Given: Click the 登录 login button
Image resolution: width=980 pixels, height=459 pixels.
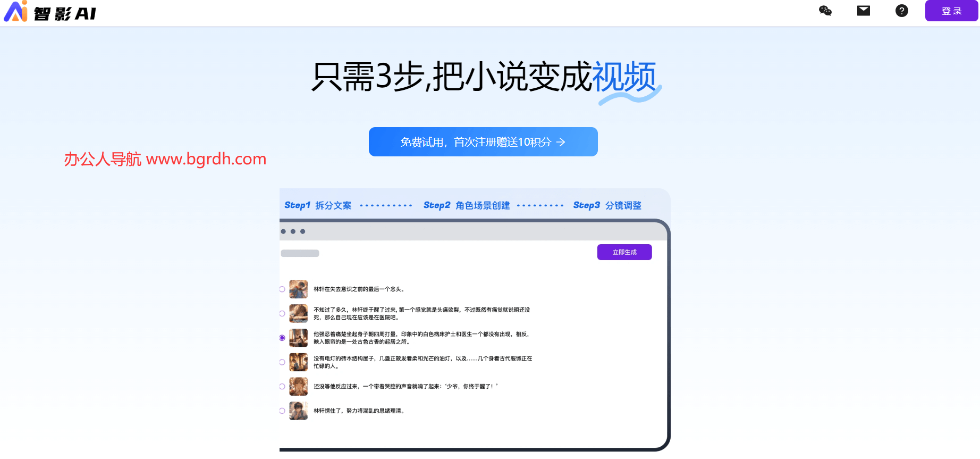Looking at the screenshot, I should tap(951, 11).
